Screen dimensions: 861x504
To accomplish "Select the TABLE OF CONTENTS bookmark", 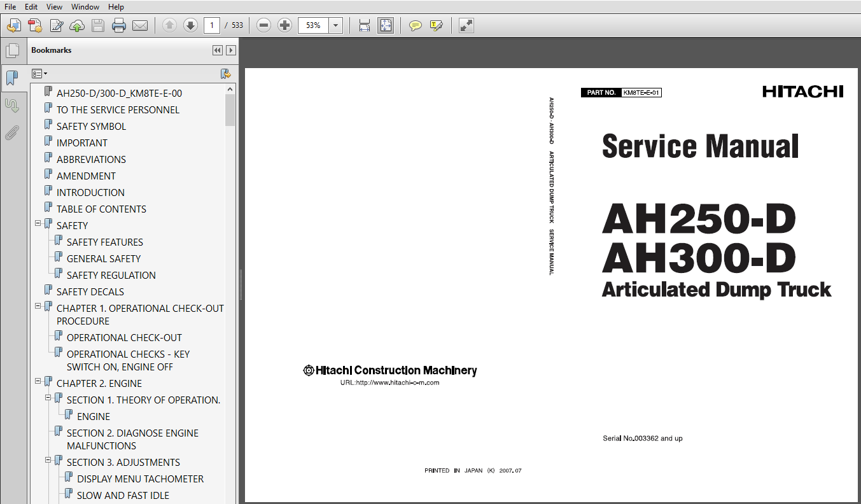I will tap(101, 209).
